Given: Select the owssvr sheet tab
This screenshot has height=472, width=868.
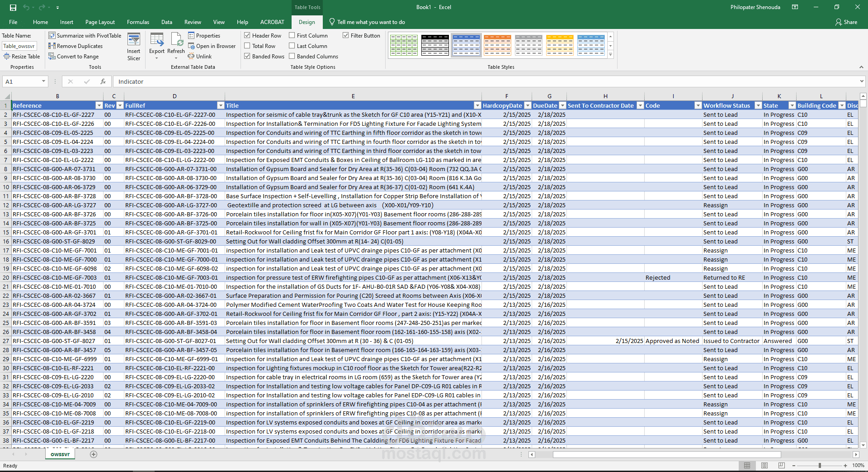Looking at the screenshot, I should [60, 454].
